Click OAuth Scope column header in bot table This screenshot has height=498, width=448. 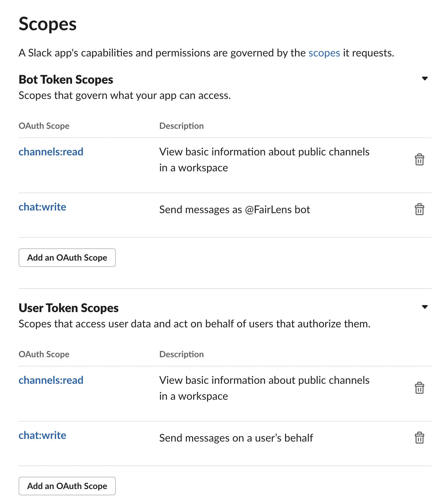coord(44,126)
